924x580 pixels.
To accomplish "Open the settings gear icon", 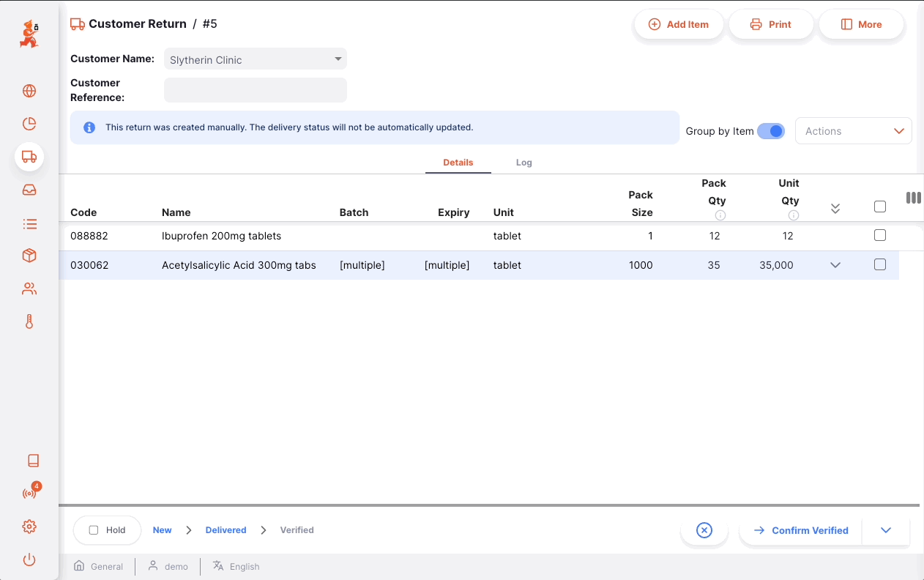I will point(29,527).
